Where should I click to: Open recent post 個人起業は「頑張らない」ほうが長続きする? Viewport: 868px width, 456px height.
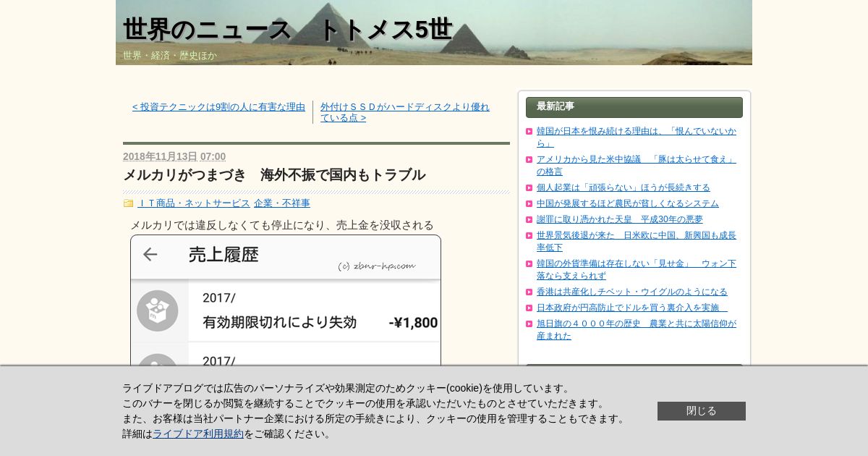pos(624,187)
